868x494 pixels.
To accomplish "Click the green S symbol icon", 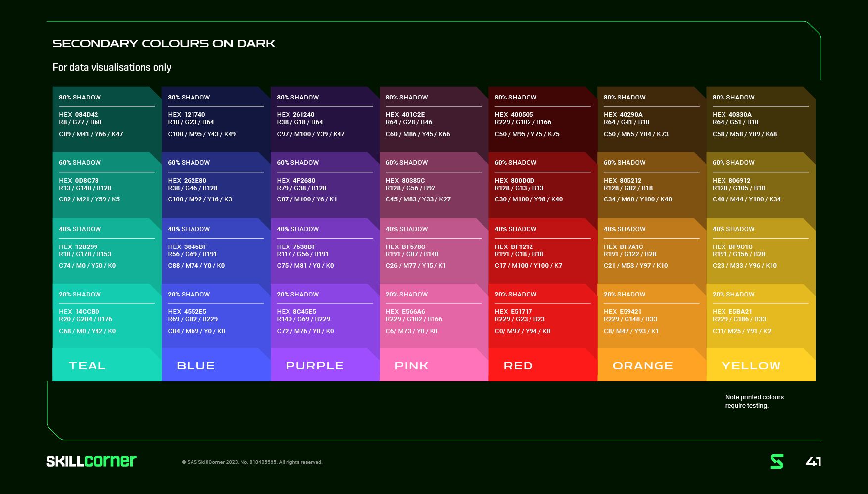I will coord(777,461).
